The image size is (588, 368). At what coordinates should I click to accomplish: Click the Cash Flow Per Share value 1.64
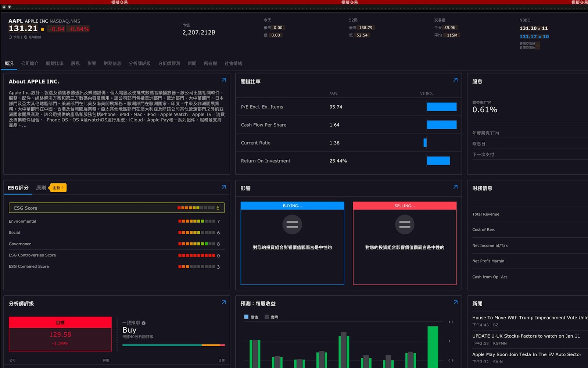coord(334,125)
